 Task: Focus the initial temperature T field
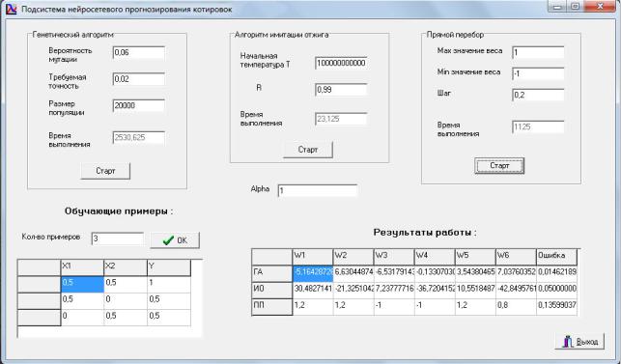point(341,63)
